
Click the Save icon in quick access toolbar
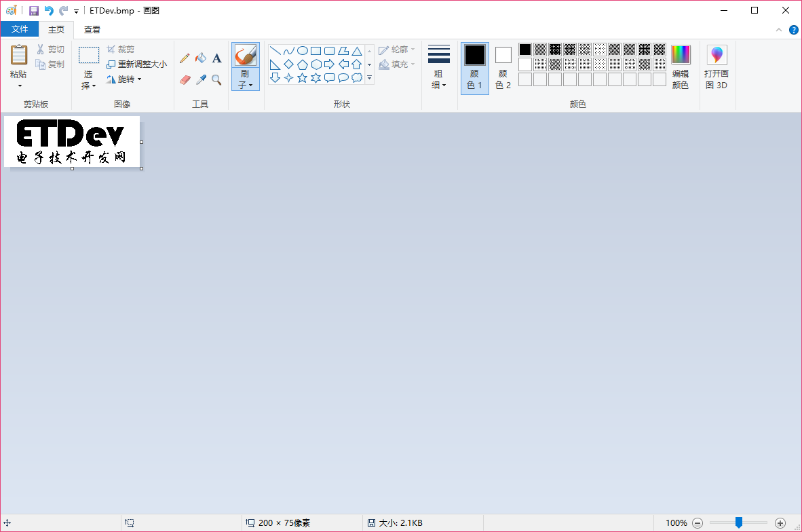pos(34,11)
